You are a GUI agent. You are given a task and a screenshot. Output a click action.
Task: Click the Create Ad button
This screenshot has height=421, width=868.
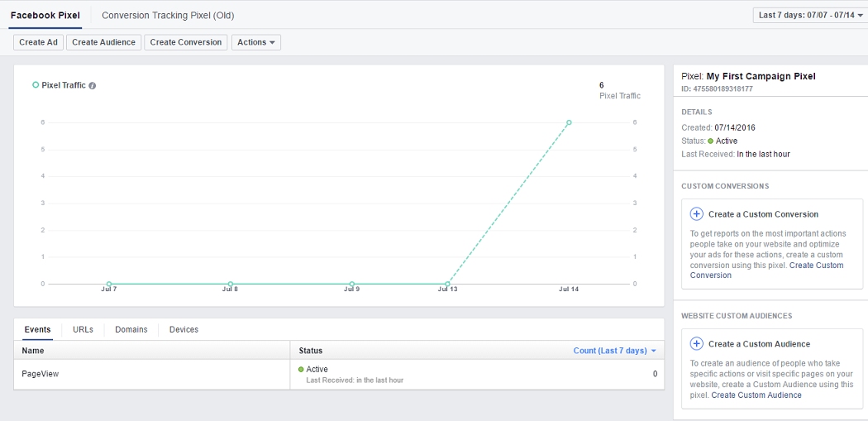(39, 42)
